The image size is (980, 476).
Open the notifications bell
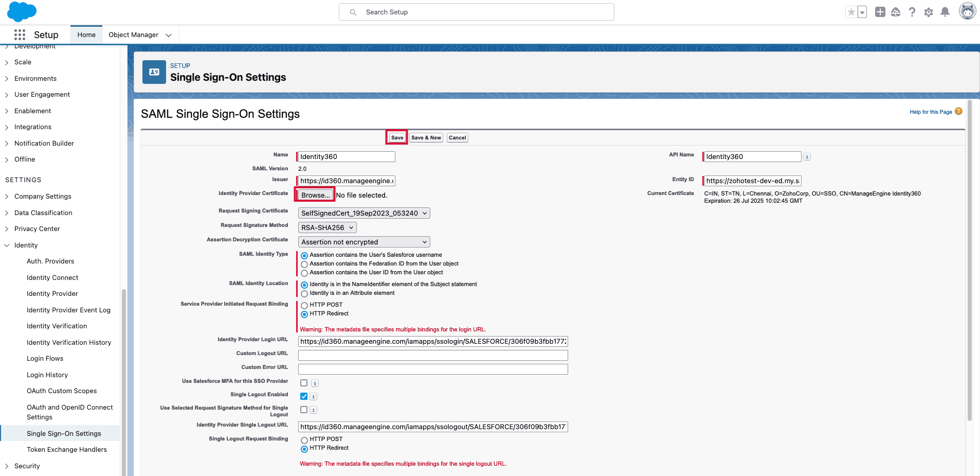click(945, 12)
